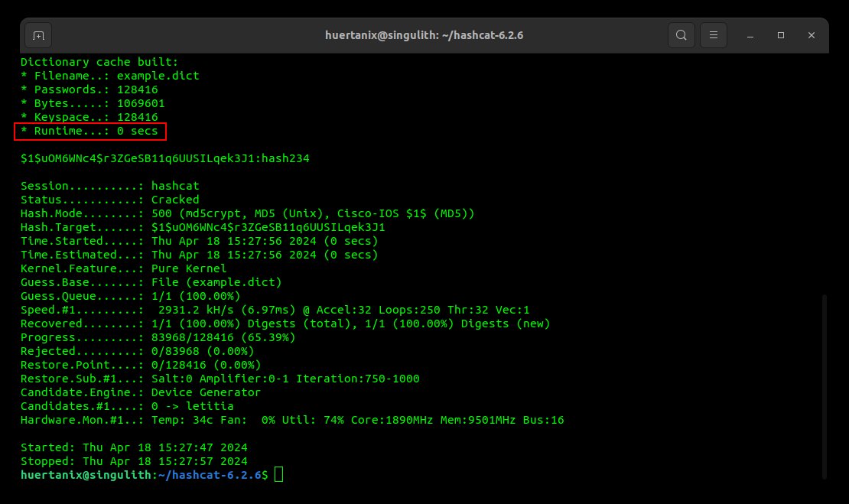Click the 'Session..........: hashcat' line

coord(110,186)
